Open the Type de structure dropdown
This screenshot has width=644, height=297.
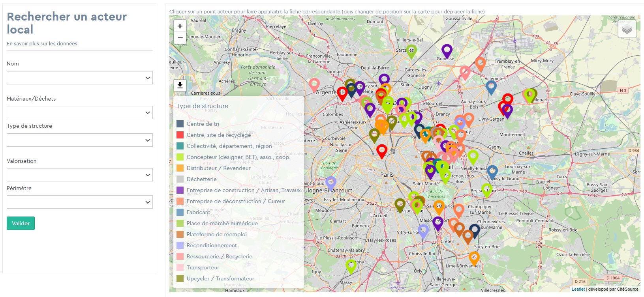[x=79, y=140]
